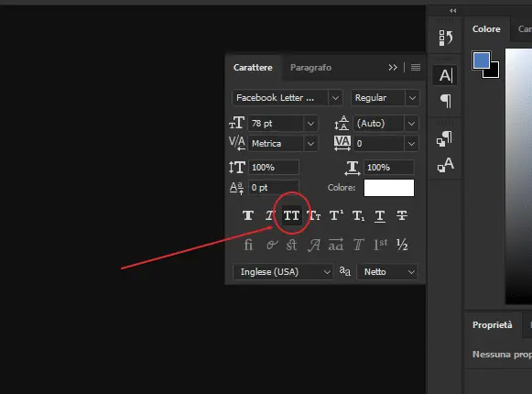The image size is (532, 394).
Task: Click the tracking VA icon
Action: (x=342, y=143)
